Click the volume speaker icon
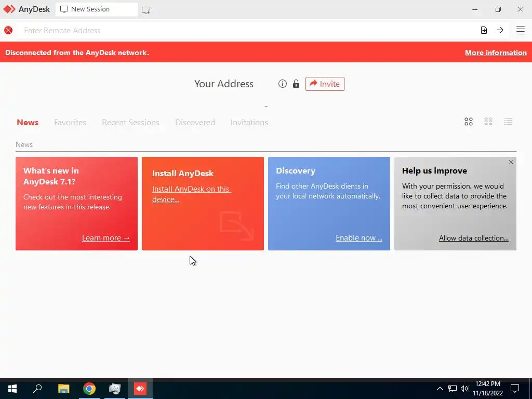 coord(464,389)
